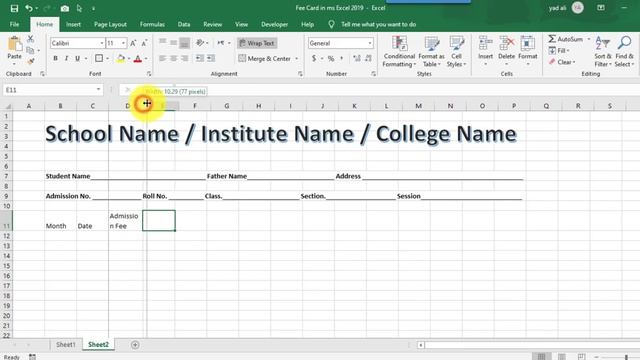This screenshot has width=640, height=360.
Task: Switch to Page Break Preview in status bar
Action: pyautogui.click(x=581, y=357)
